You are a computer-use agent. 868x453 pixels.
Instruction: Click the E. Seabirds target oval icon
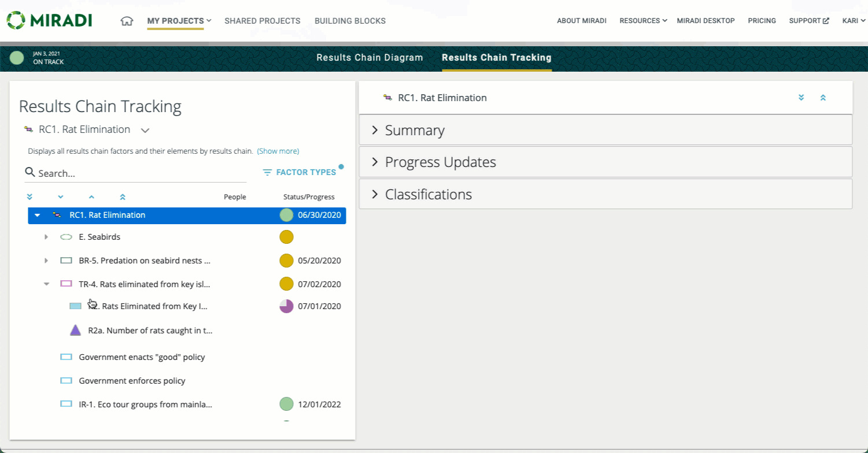[x=66, y=237]
